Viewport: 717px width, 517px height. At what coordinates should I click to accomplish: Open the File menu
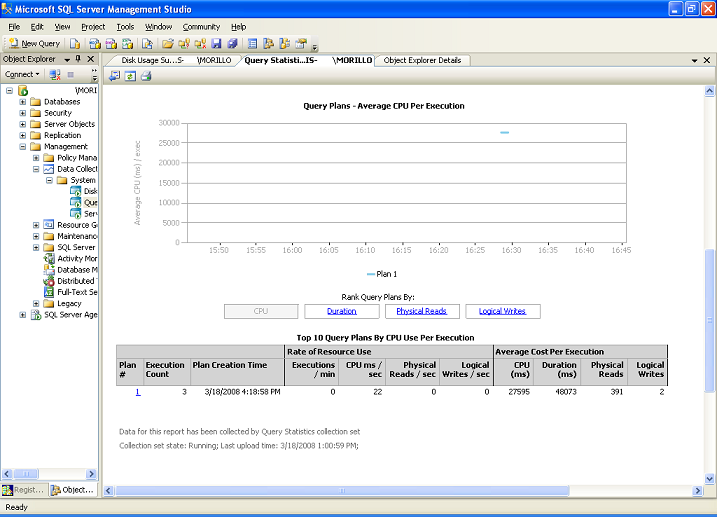(14, 27)
